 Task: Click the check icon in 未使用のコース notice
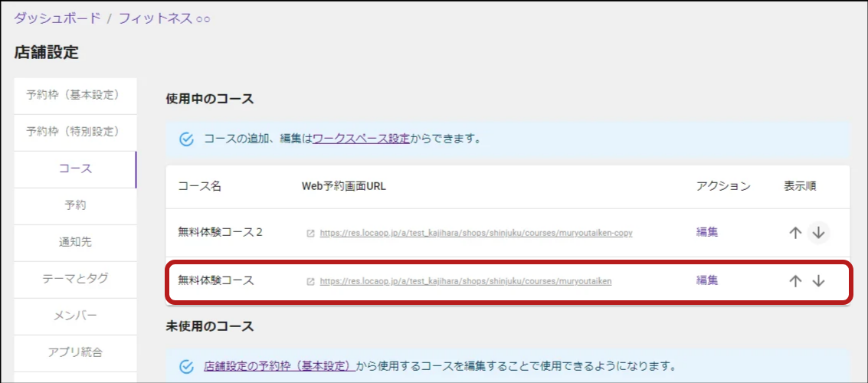coord(187,366)
